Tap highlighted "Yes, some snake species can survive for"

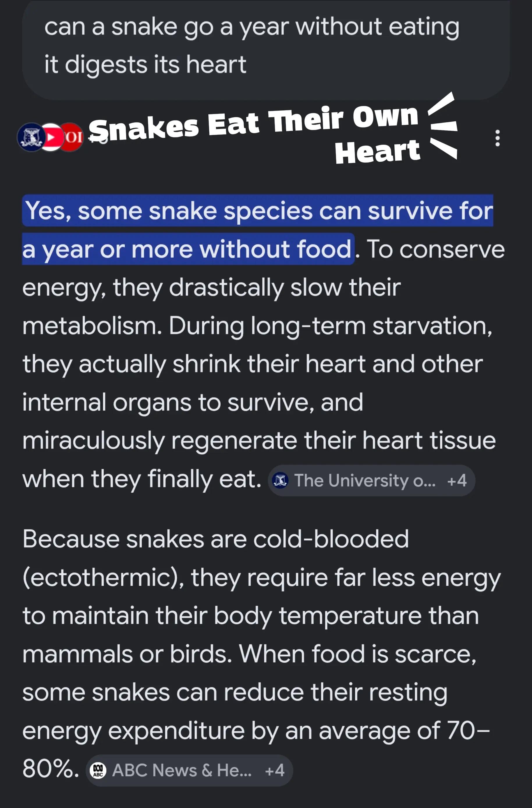(258, 210)
